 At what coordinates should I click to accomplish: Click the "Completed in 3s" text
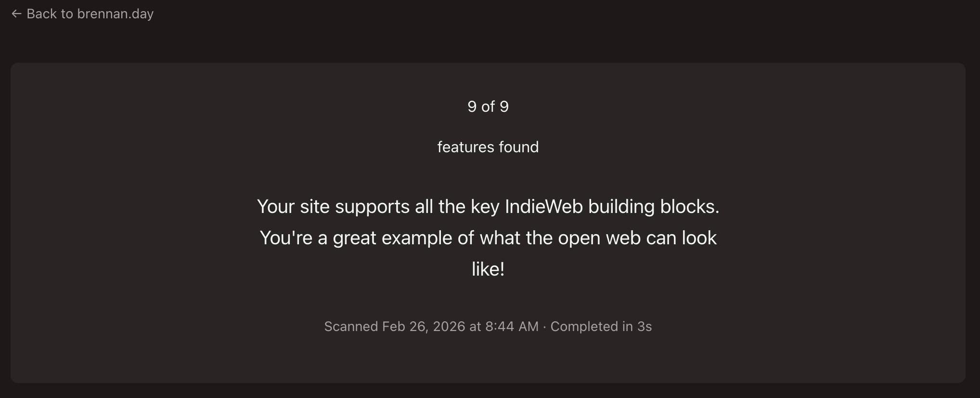601,327
